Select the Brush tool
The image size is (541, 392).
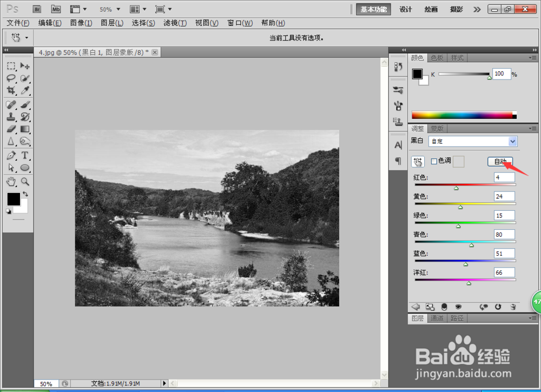pyautogui.click(x=25, y=104)
